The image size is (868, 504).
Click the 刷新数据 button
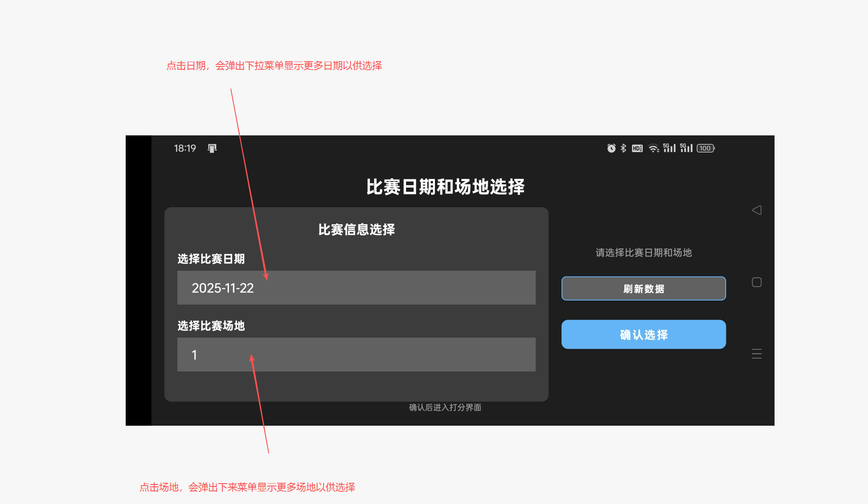644,289
